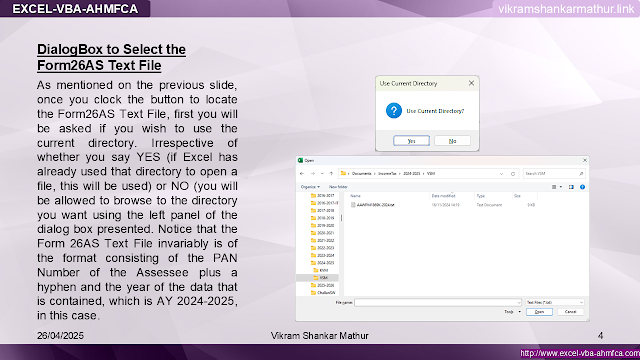
Task: Select the 2023-2024 folder in tree
Action: (322, 255)
